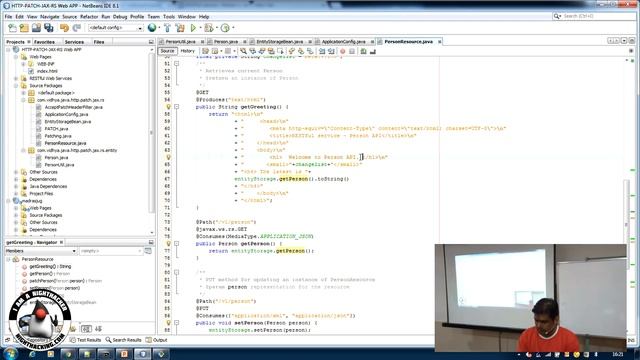Collapse the HTTP-PATCH-JAX-RS Web APP project node
Screen dimensions: 640x360
pos(8,49)
